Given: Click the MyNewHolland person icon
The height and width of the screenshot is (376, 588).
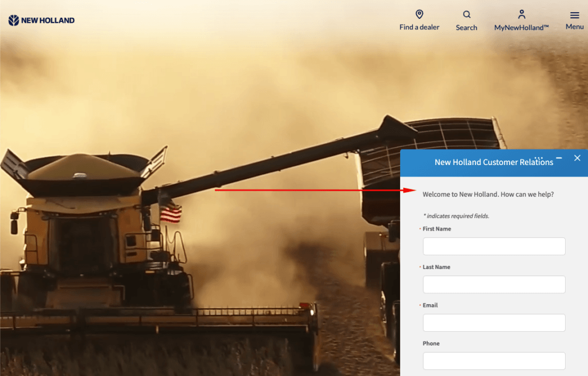Looking at the screenshot, I should point(521,14).
